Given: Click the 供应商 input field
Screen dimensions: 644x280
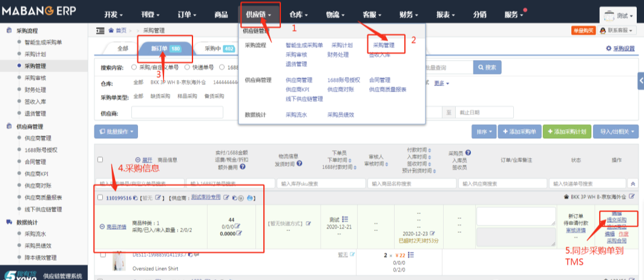Looking at the screenshot, I should 177,112.
